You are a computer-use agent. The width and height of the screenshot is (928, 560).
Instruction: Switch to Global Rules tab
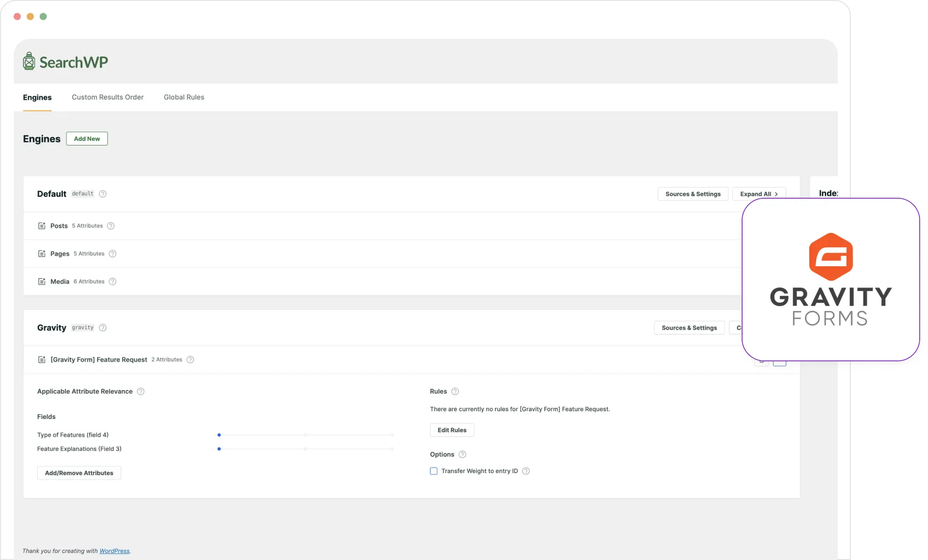pyautogui.click(x=184, y=97)
